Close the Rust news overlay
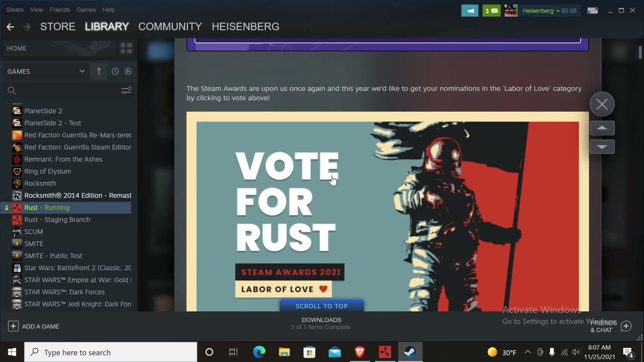644x362 pixels. tap(602, 105)
